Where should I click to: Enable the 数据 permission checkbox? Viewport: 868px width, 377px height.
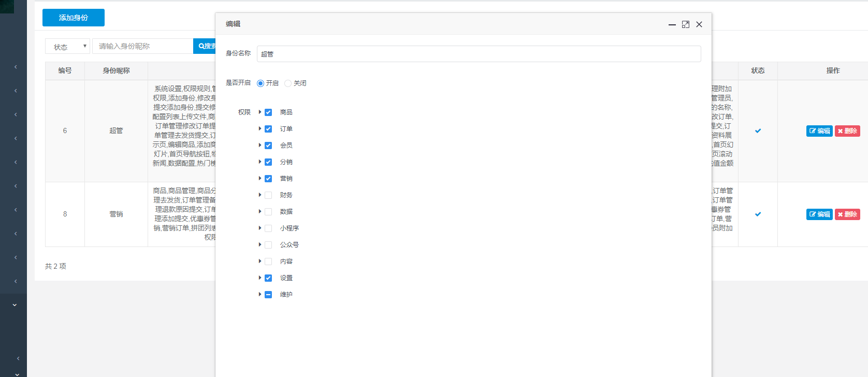click(268, 212)
